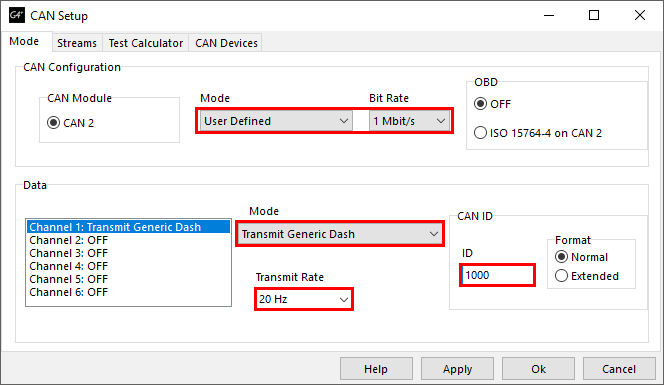Image resolution: width=664 pixels, height=385 pixels.
Task: Open the User Defined mode dropdown
Action: [276, 121]
